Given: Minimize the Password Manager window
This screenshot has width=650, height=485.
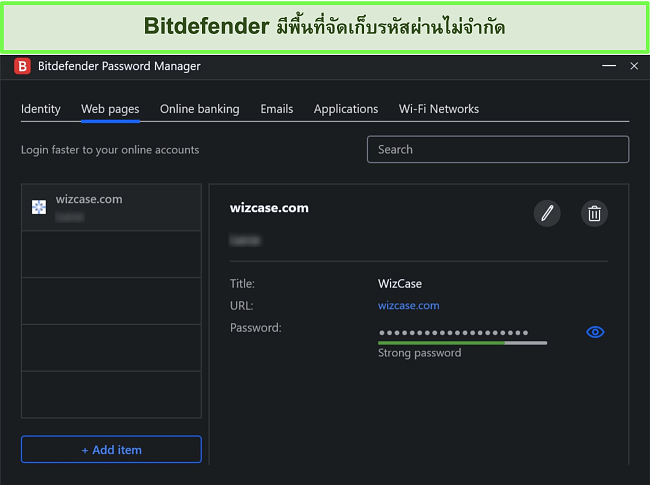Looking at the screenshot, I should coord(609,65).
